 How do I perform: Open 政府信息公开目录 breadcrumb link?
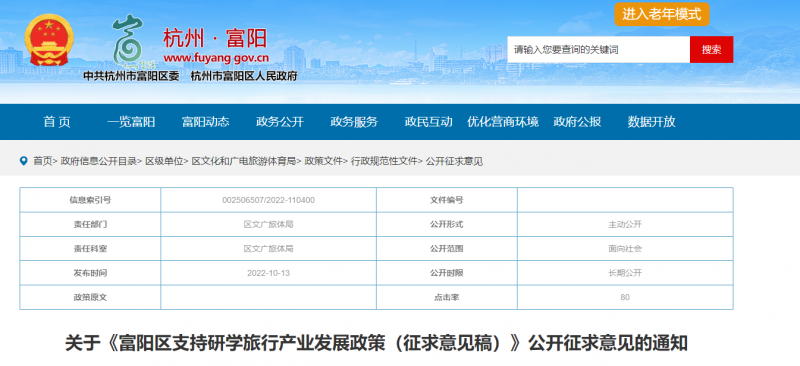(98, 161)
